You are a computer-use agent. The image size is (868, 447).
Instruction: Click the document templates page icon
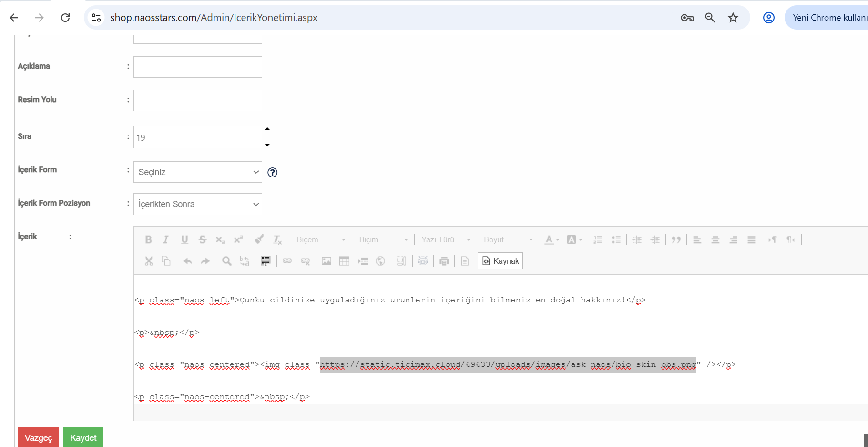[x=465, y=261]
